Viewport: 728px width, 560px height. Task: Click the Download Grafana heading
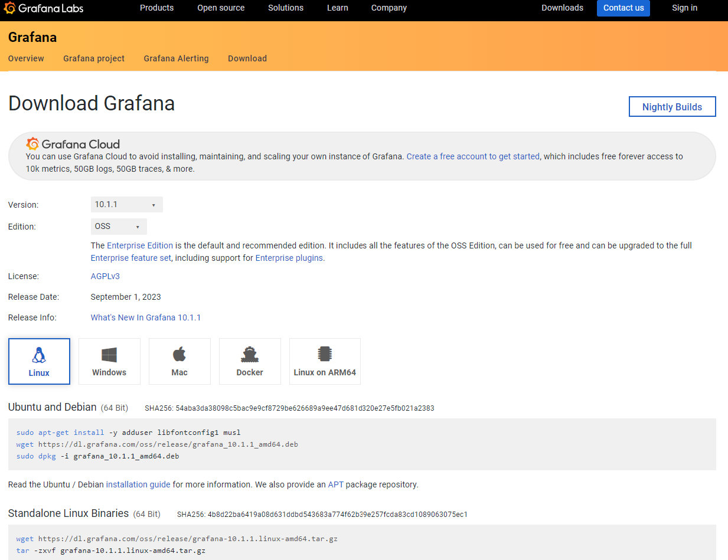pos(92,103)
